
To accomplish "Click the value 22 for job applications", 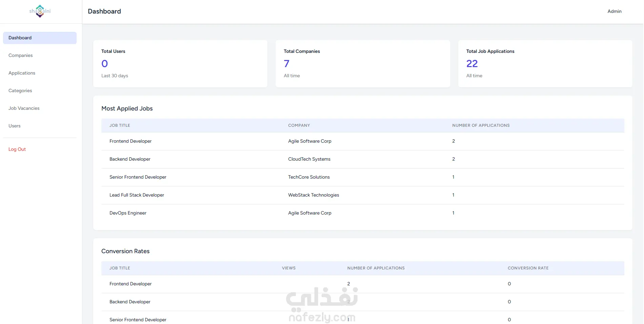I will point(472,64).
